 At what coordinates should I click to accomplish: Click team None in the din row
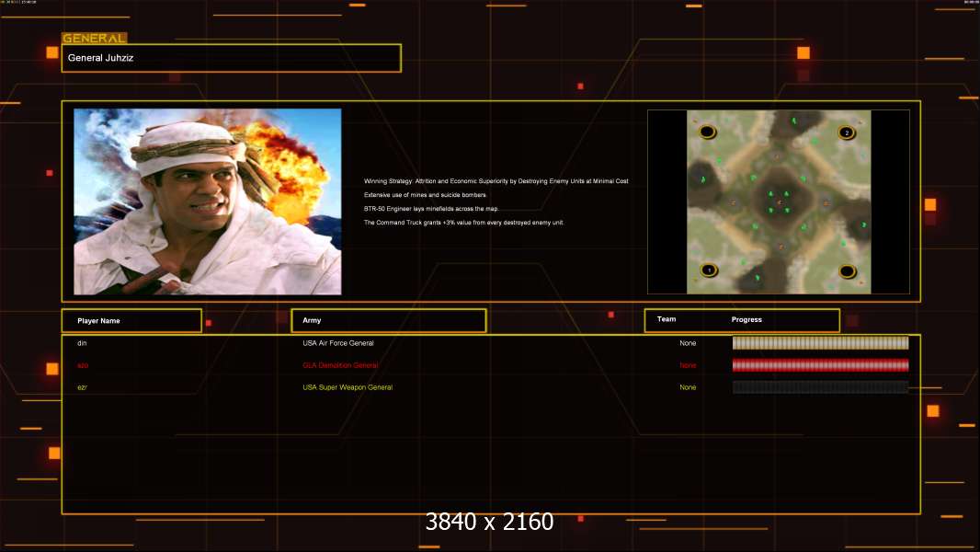[x=688, y=343]
